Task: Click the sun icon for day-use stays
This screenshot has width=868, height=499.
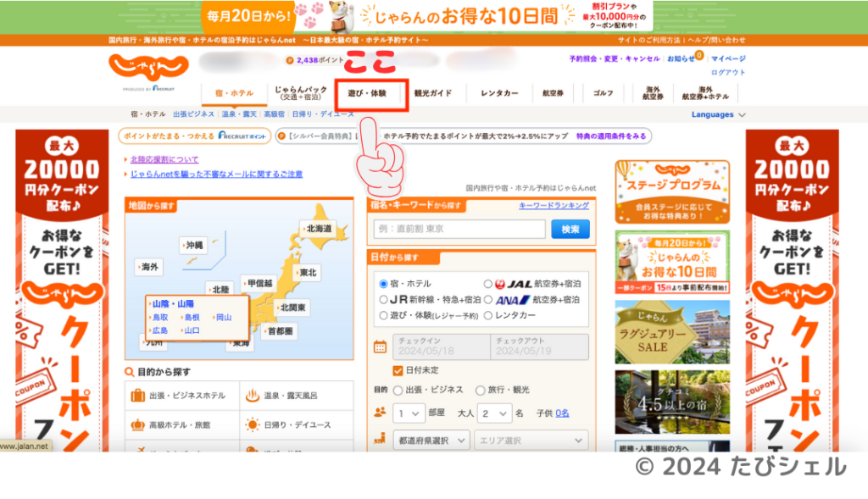Action: (x=252, y=425)
